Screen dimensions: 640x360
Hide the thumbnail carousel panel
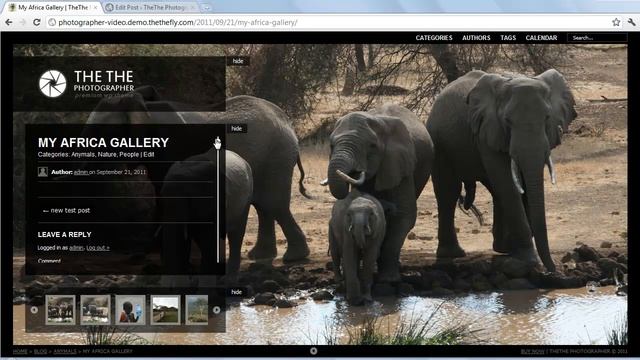tap(237, 292)
